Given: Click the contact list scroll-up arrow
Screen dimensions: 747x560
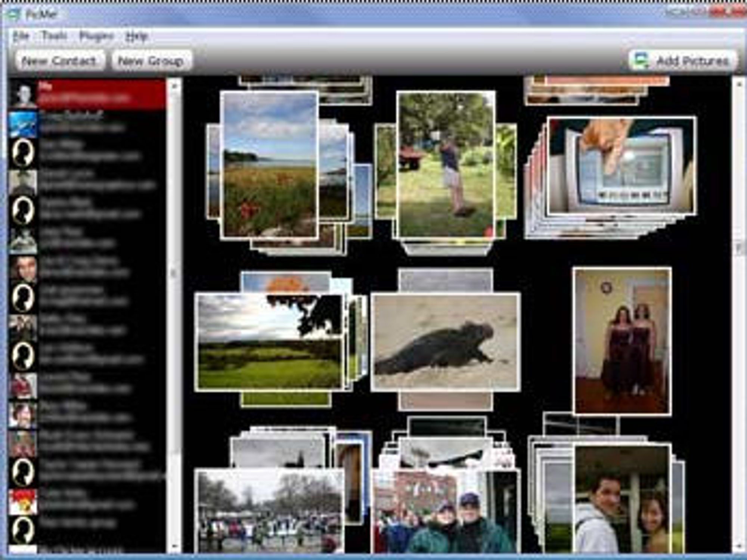Looking at the screenshot, I should click(174, 86).
